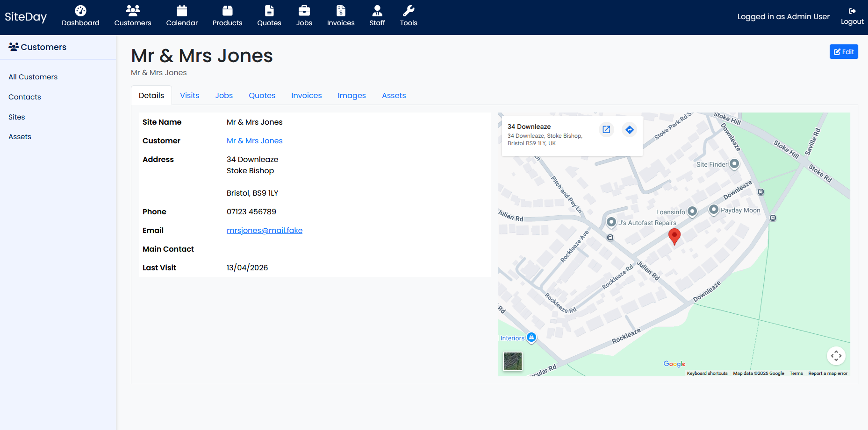Image resolution: width=868 pixels, height=430 pixels.
Task: Open Sites in sidebar
Action: 17,117
